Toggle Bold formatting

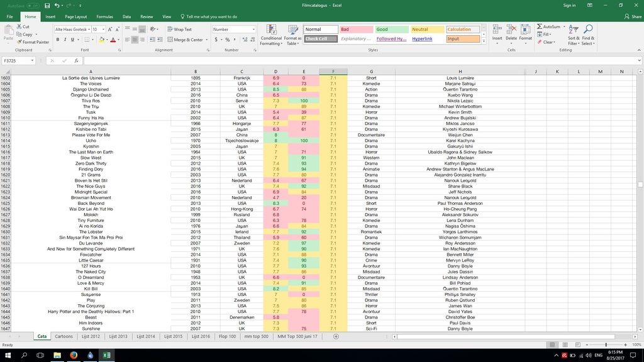tap(57, 40)
